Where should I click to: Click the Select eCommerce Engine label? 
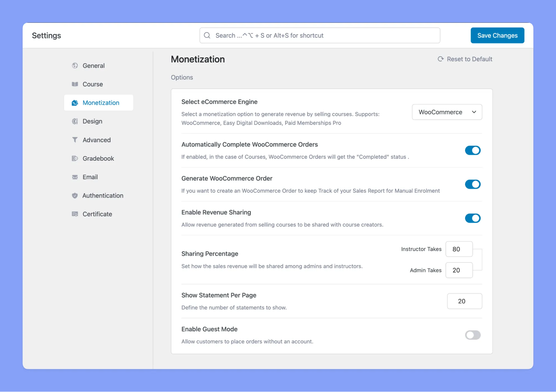click(x=219, y=102)
